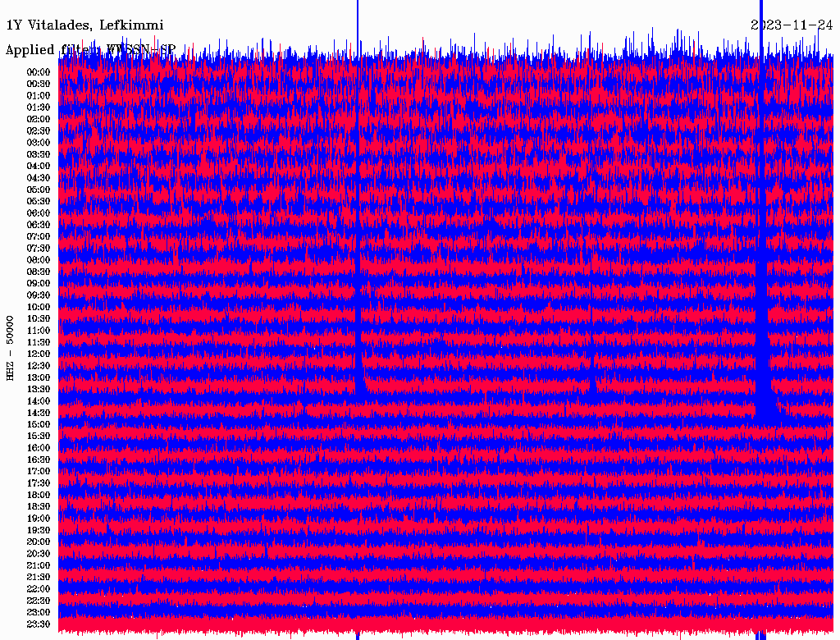This screenshot has width=840, height=640.
Task: Select the 03:30 time row label
Action: click(39, 154)
